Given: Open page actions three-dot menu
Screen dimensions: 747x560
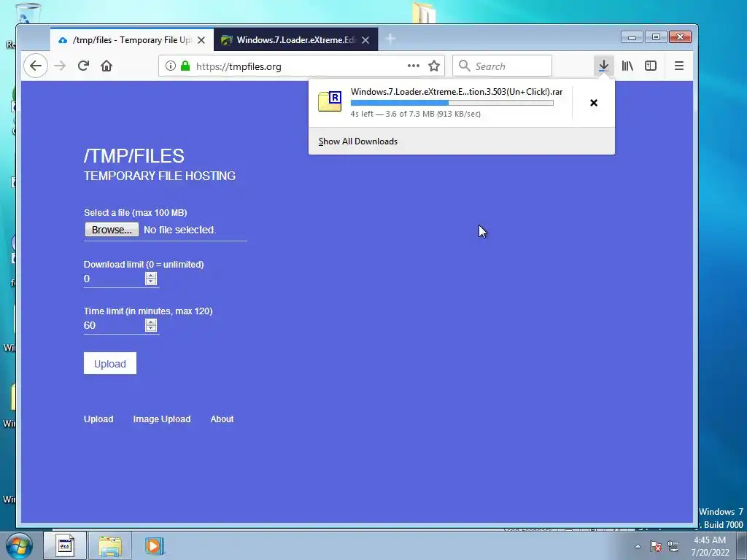Looking at the screenshot, I should 414,66.
